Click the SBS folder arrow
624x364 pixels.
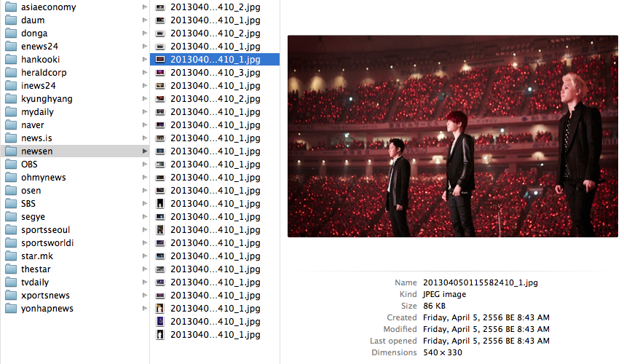[x=144, y=204]
